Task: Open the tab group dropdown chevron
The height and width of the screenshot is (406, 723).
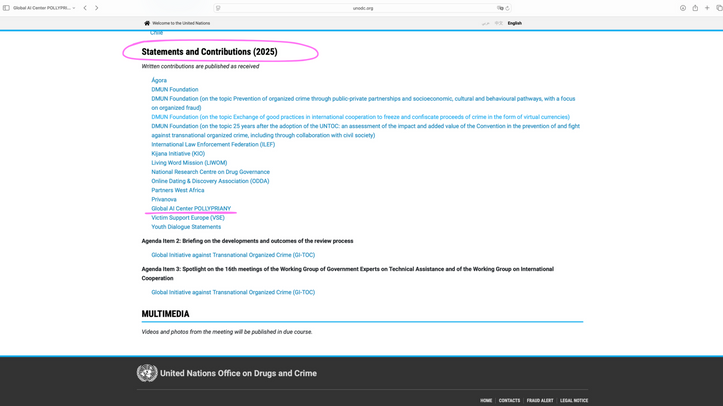Action: pos(74,8)
